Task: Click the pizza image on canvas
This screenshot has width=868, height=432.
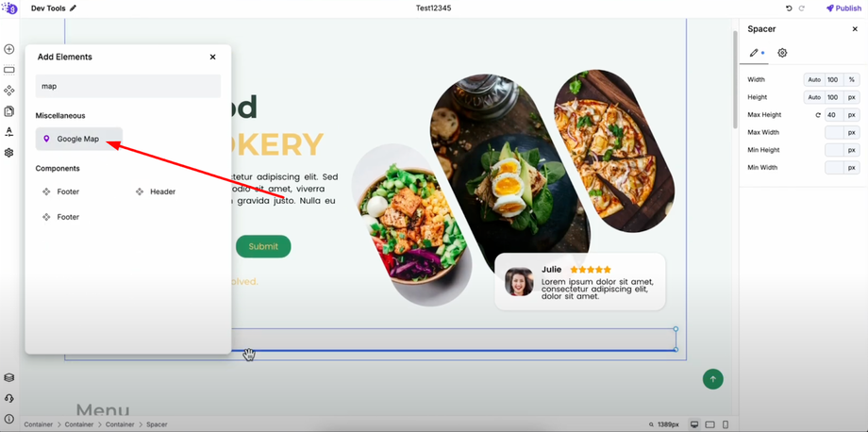Action: [x=613, y=149]
